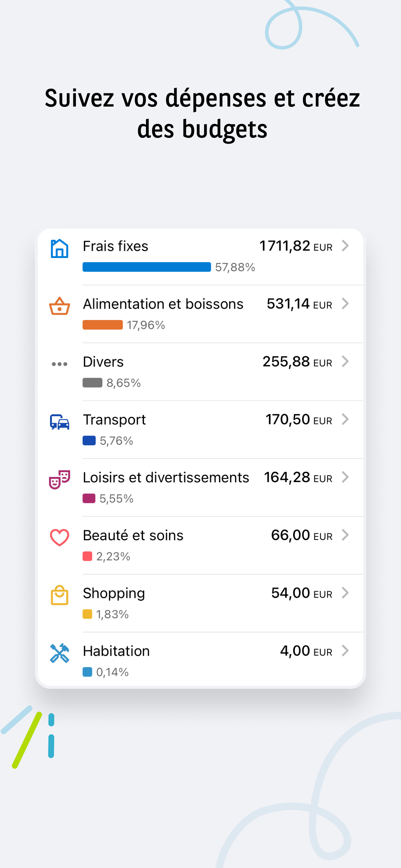Select the grey Divers progress bar

click(x=92, y=383)
